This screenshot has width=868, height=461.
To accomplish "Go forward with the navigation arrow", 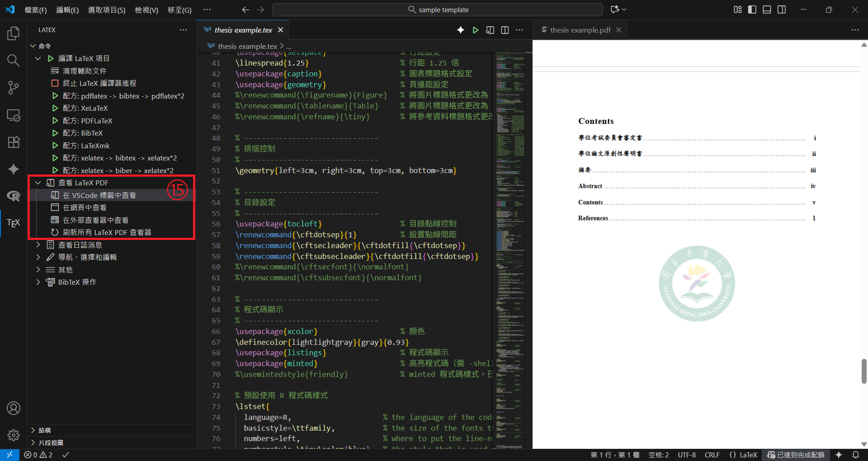I will (x=260, y=9).
